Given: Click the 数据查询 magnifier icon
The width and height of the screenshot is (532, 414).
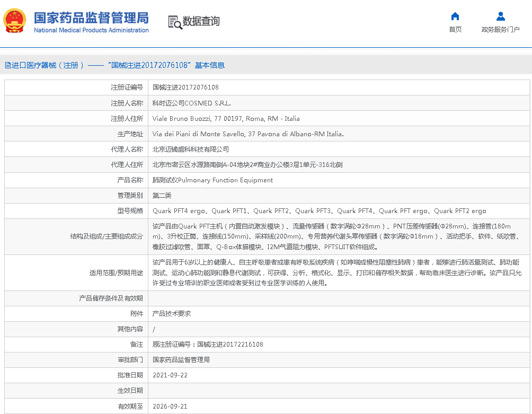Looking at the screenshot, I should point(174,22).
